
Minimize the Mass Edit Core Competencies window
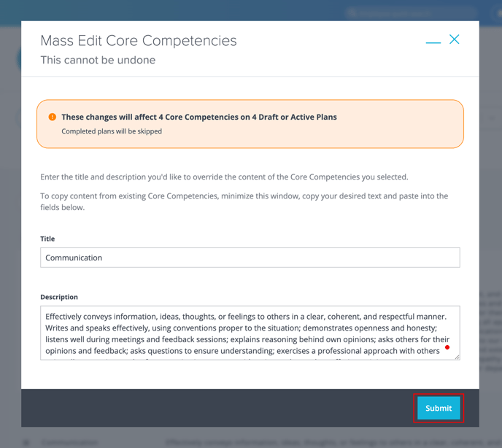(433, 42)
